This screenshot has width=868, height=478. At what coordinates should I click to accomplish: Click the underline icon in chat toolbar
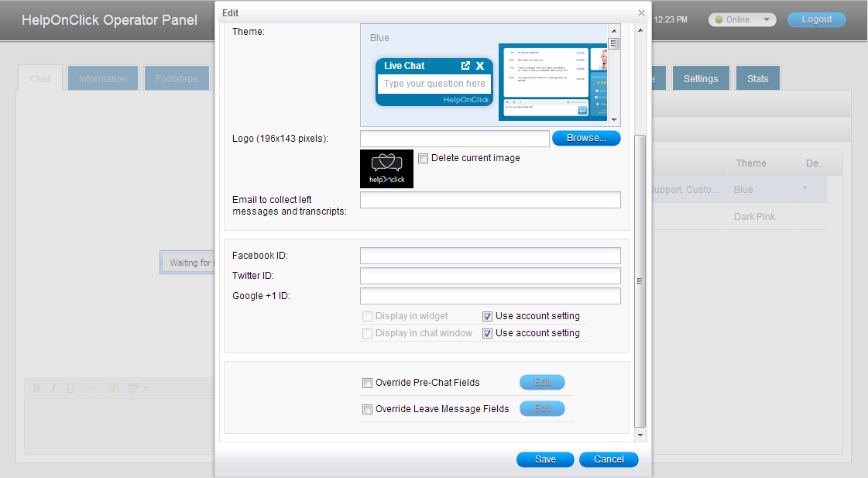click(x=70, y=387)
